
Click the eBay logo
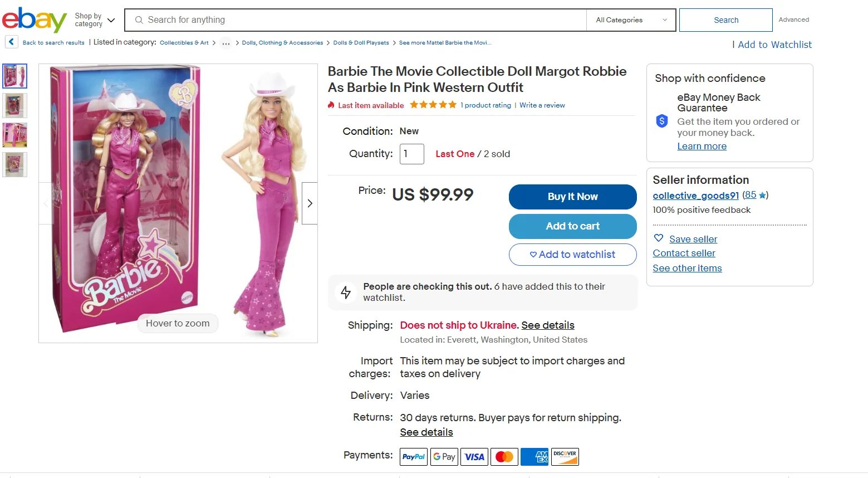point(34,20)
